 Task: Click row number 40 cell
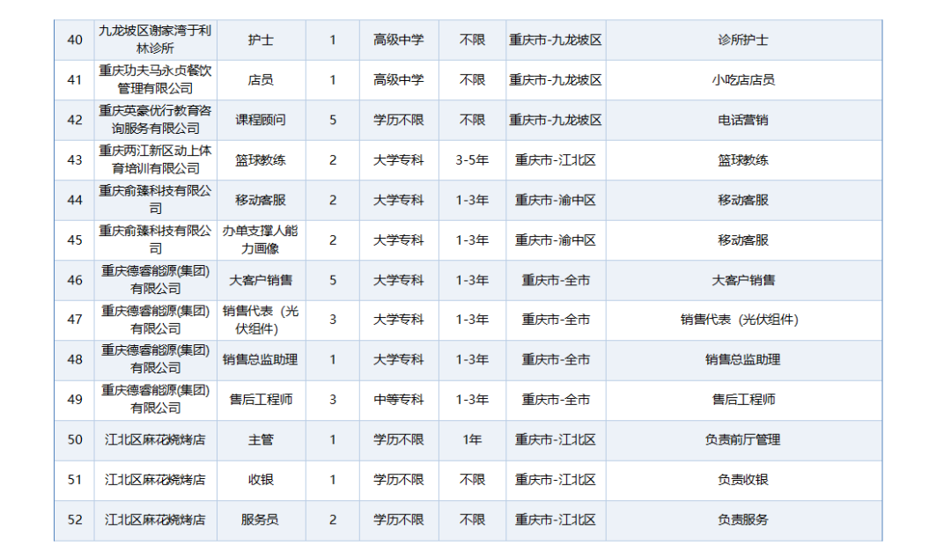(75, 41)
